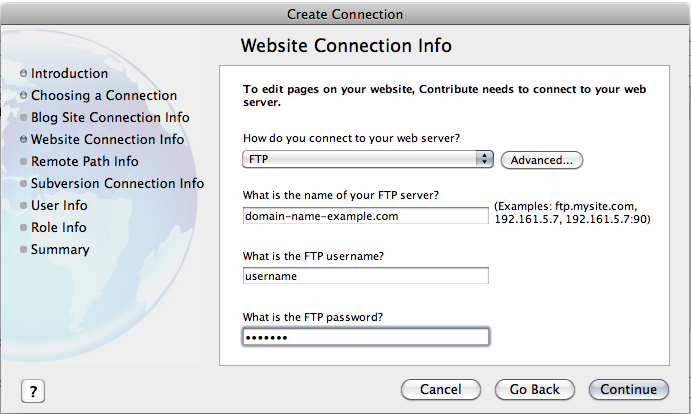Viewport: 691px width, 414px height.
Task: Click the Website Connection Info step bullet
Action: [23, 139]
